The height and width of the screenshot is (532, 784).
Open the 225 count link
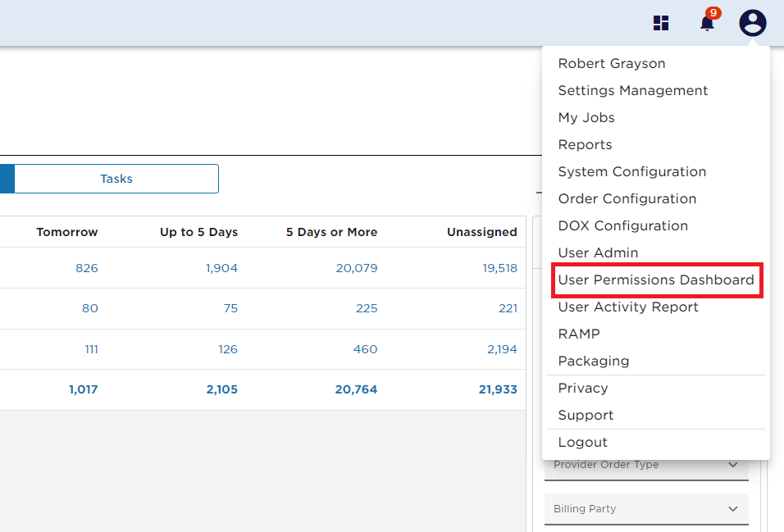tap(367, 308)
